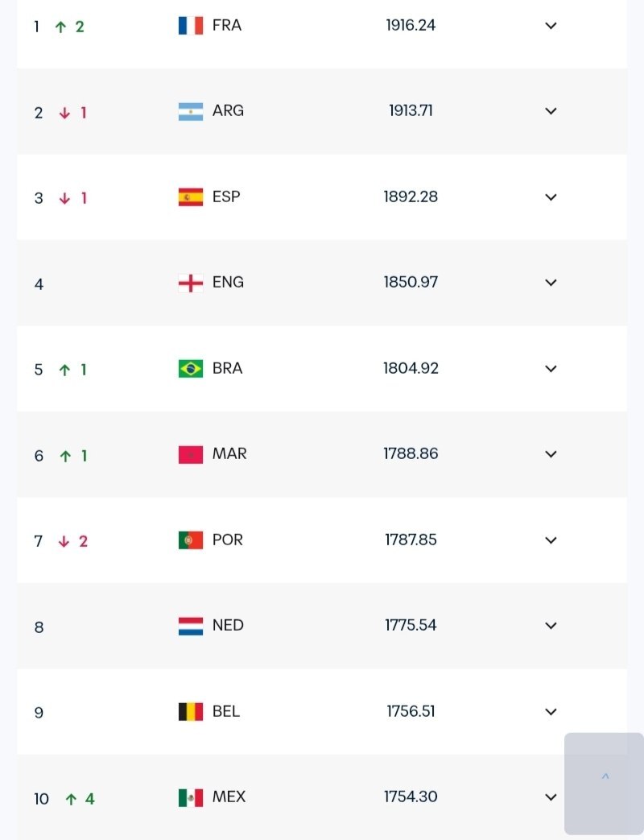Screen dimensions: 644x840
Task: Click the Argentina flag icon
Action: pyautogui.click(x=191, y=111)
